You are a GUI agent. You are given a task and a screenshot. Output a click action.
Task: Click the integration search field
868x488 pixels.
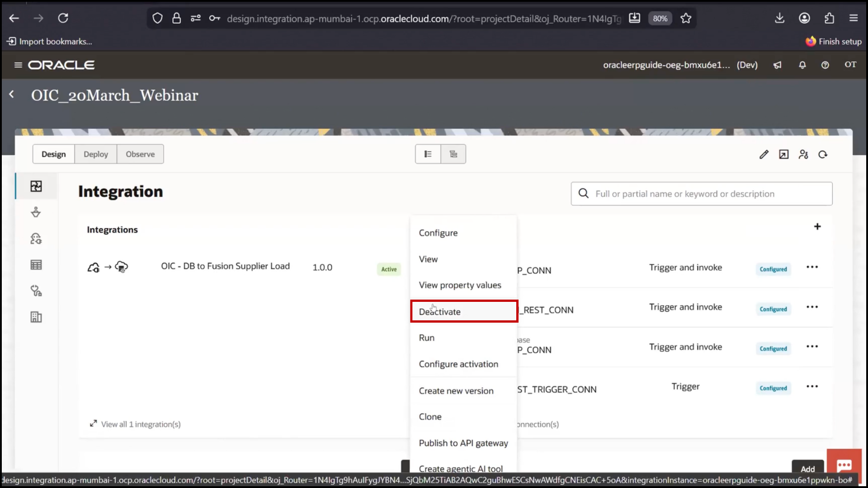point(701,194)
